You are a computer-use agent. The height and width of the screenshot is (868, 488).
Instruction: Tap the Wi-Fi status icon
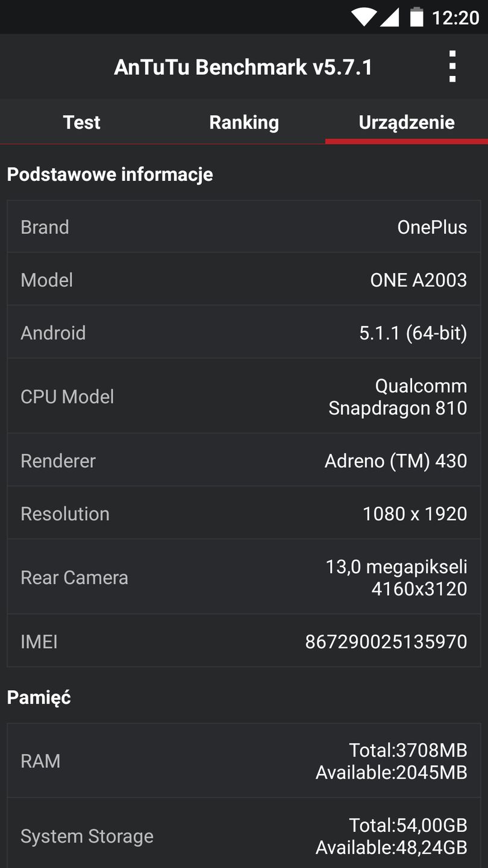click(364, 17)
